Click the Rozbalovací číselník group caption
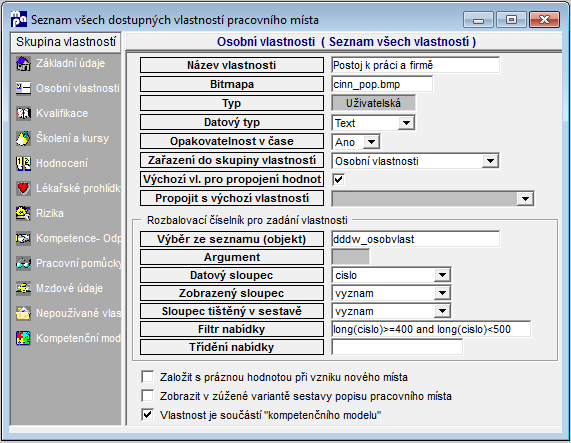 click(x=247, y=220)
